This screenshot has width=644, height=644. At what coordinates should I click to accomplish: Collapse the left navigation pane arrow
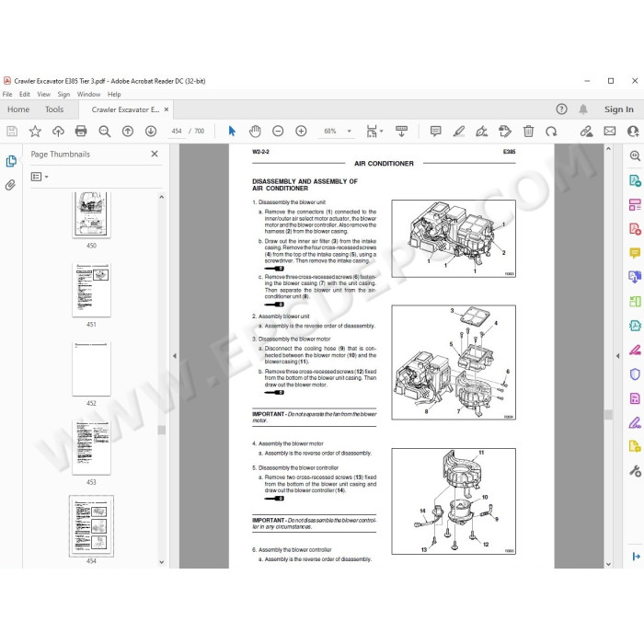175,356
